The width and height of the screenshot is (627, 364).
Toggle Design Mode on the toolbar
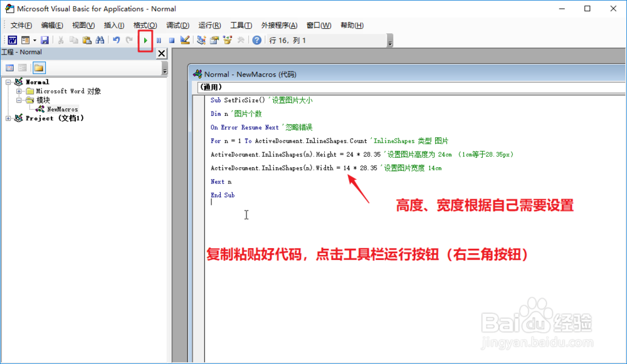coord(184,39)
